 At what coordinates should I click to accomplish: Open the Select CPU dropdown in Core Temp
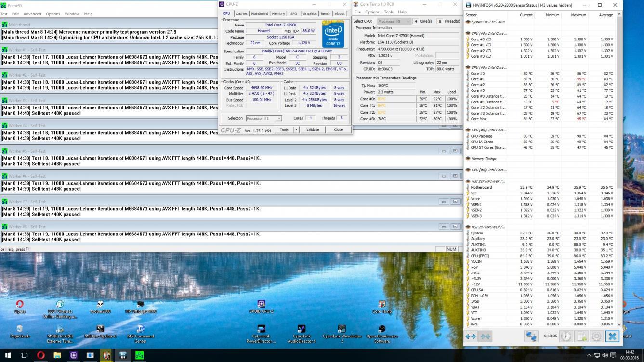click(x=394, y=22)
